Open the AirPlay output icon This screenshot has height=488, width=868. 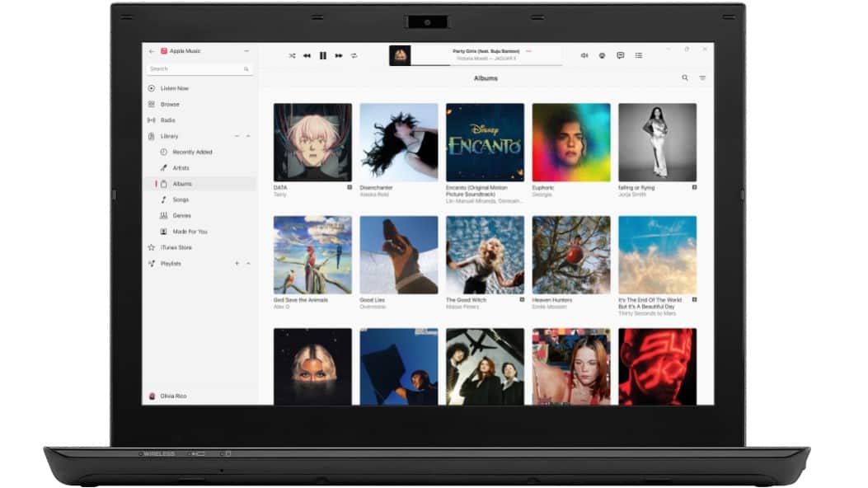[602, 55]
